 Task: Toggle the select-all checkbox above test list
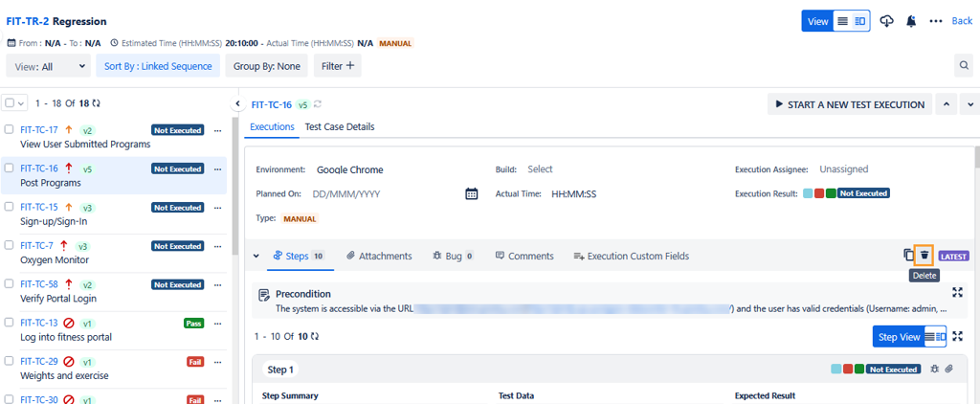click(10, 102)
